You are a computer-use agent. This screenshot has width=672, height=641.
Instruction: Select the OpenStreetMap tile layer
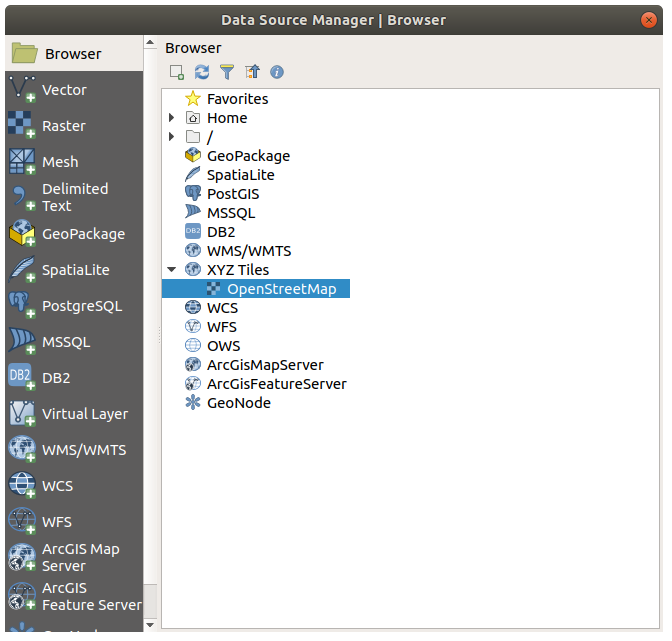point(281,289)
